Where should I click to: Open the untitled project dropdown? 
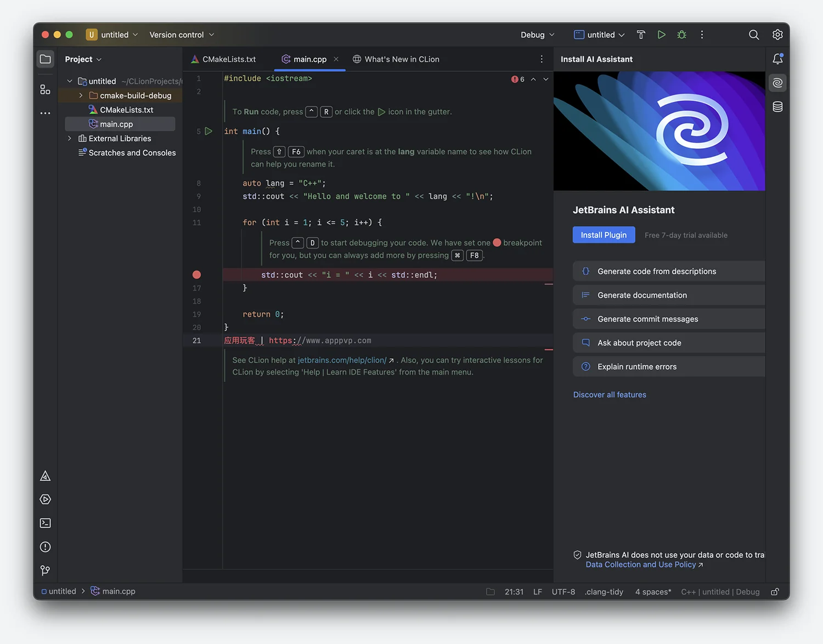[x=112, y=35]
